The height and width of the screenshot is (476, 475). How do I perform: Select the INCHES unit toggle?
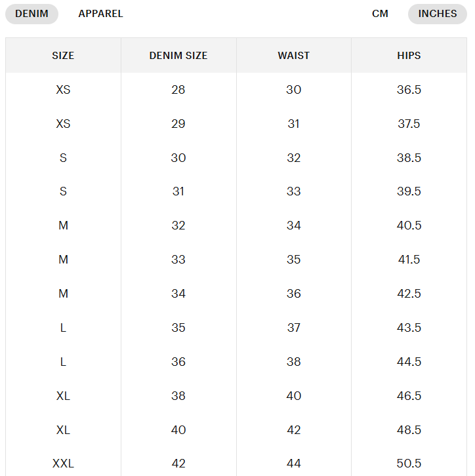[437, 14]
